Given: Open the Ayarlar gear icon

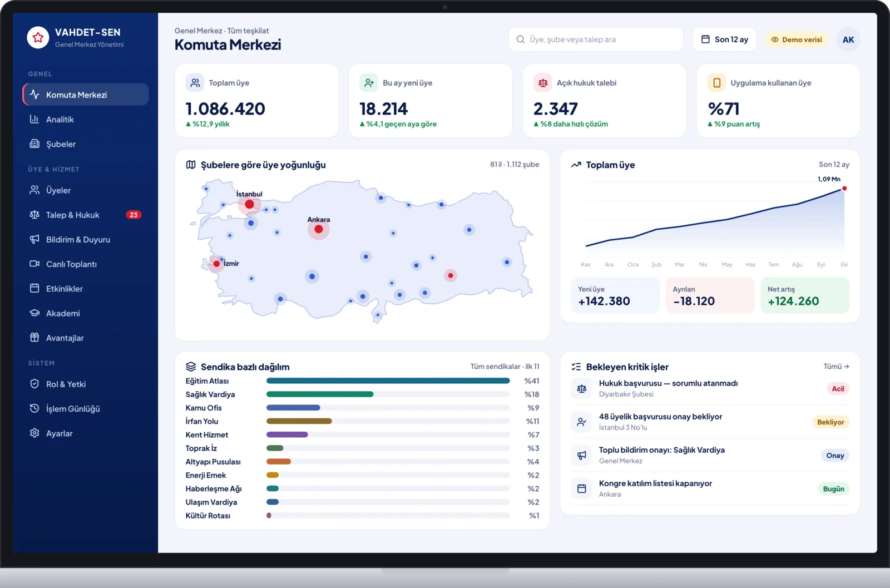Looking at the screenshot, I should tap(34, 433).
